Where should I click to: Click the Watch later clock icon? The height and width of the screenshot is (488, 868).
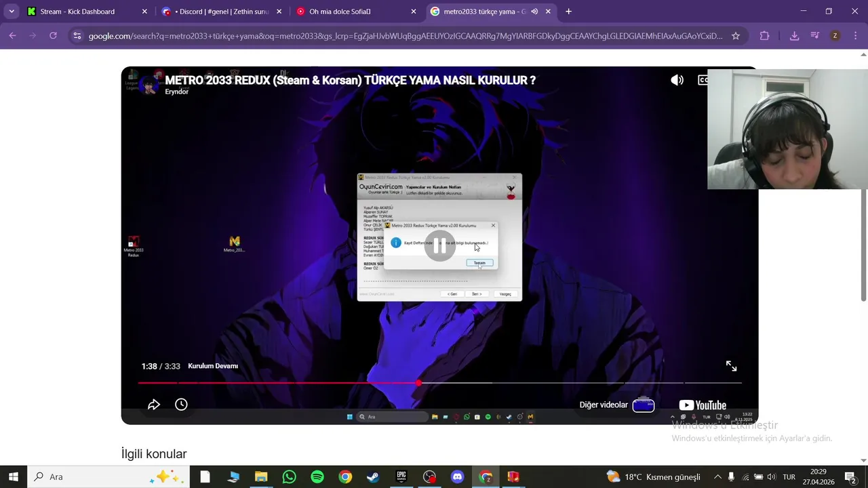pos(181,405)
